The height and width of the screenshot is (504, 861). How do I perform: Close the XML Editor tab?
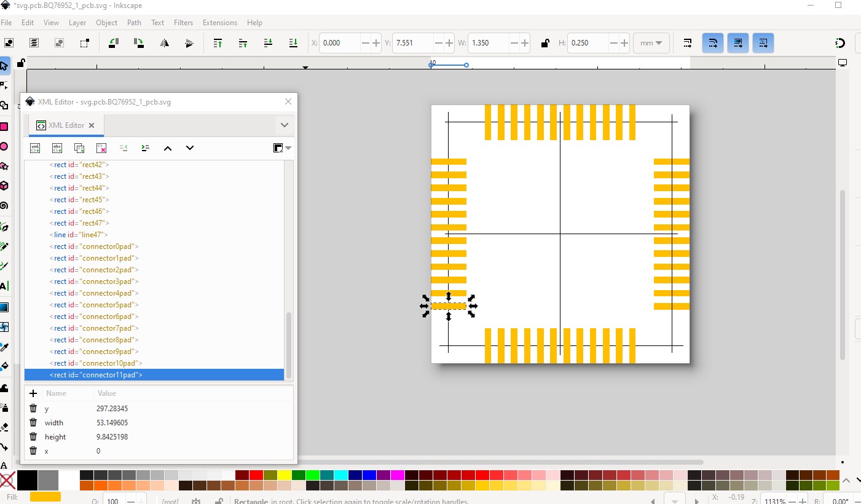92,125
